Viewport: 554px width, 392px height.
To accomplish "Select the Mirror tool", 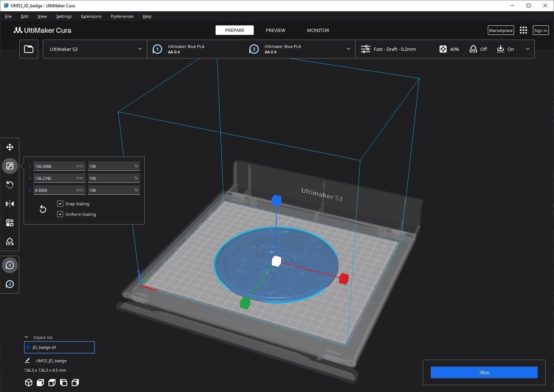I will coord(10,204).
